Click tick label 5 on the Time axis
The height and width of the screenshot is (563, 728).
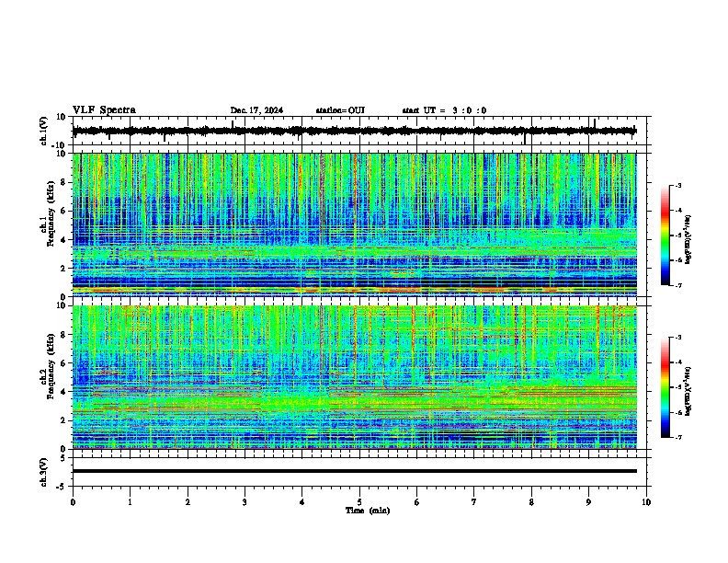tap(359, 502)
